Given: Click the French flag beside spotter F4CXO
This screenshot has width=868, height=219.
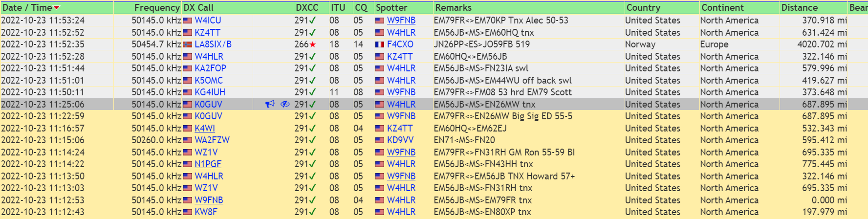Looking at the screenshot, I should pyautogui.click(x=380, y=44).
